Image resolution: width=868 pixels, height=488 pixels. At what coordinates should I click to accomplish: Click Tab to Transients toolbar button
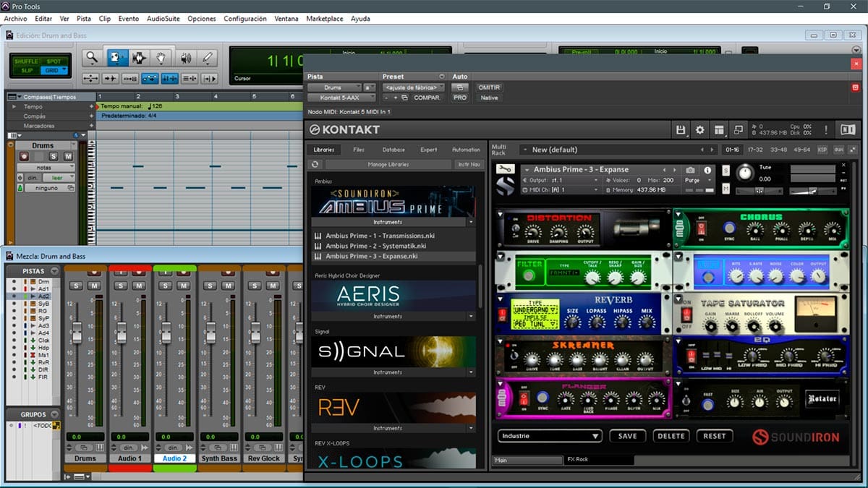pos(111,78)
